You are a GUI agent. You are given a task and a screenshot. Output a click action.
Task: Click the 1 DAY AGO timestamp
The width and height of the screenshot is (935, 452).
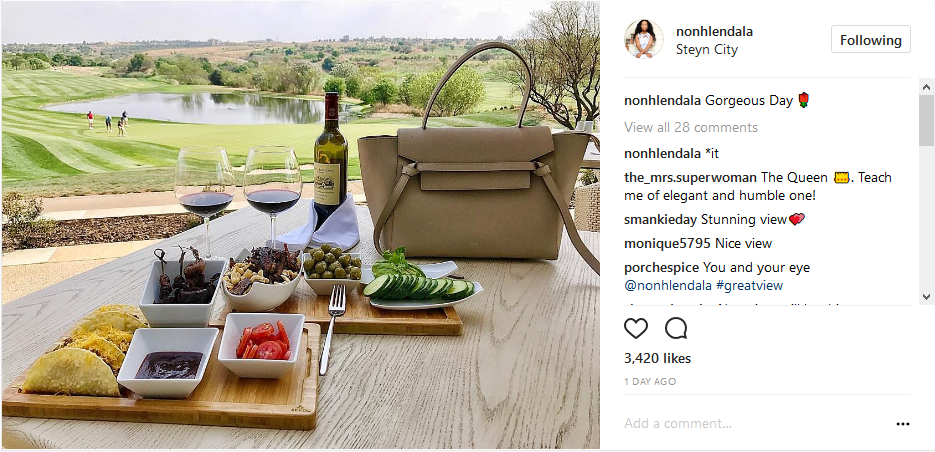(x=650, y=382)
